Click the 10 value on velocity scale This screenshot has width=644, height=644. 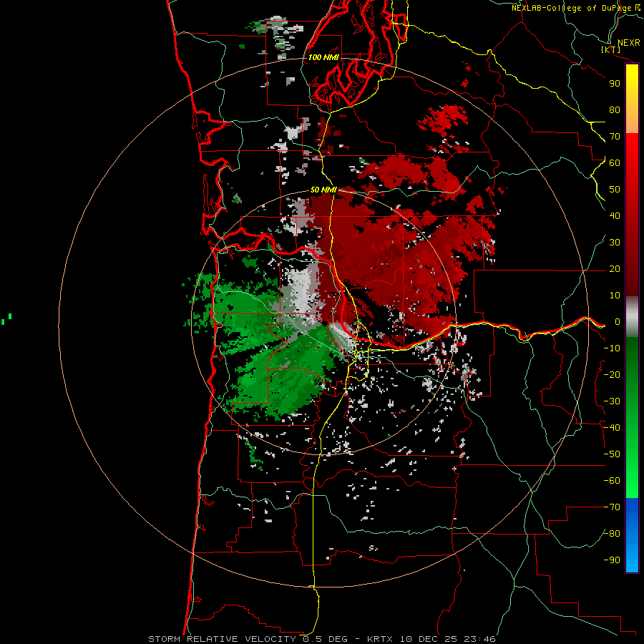coord(615,296)
